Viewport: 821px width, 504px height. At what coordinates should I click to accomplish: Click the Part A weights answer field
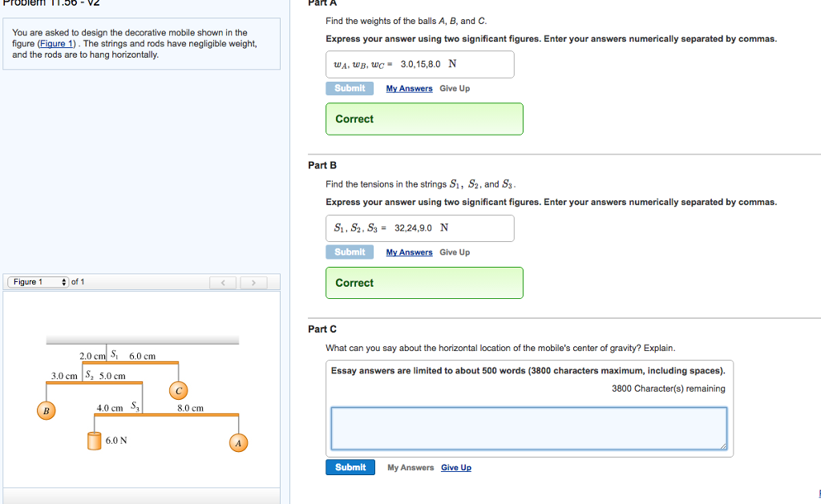420,64
